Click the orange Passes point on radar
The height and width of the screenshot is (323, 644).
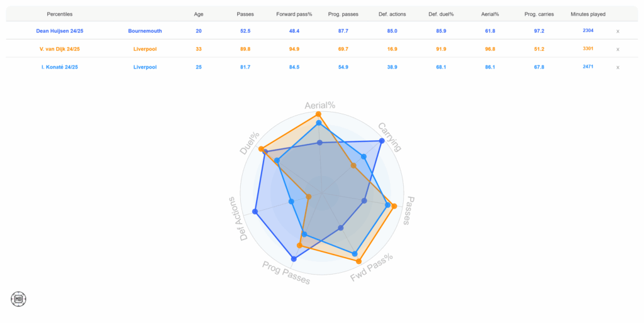[394, 206]
